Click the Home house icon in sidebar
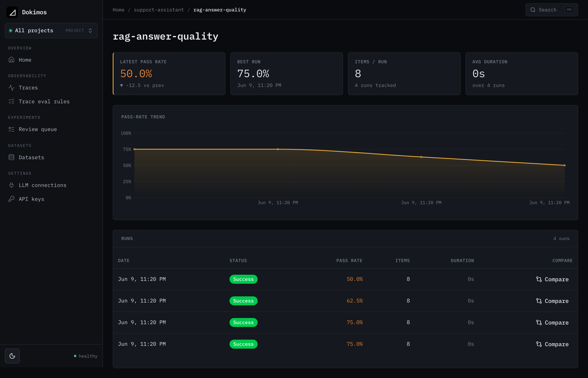 [11, 60]
